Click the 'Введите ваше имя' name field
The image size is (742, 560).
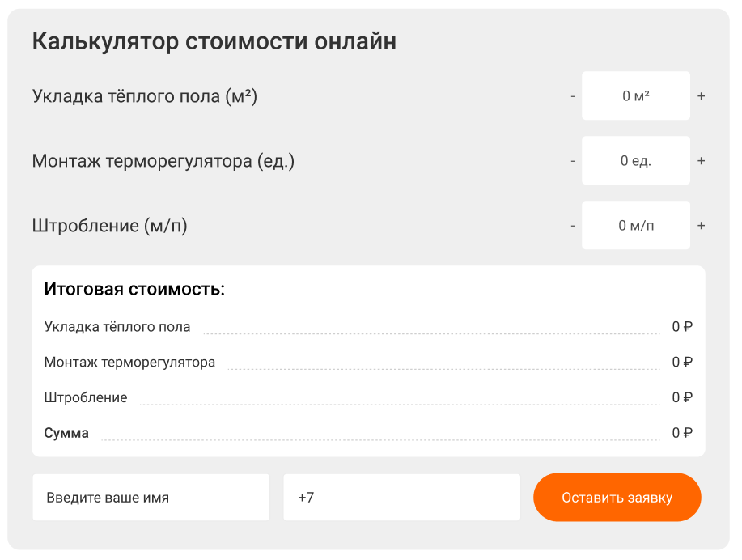(x=151, y=498)
